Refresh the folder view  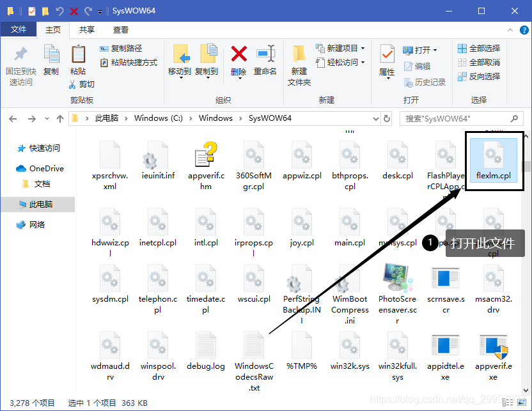[387, 118]
